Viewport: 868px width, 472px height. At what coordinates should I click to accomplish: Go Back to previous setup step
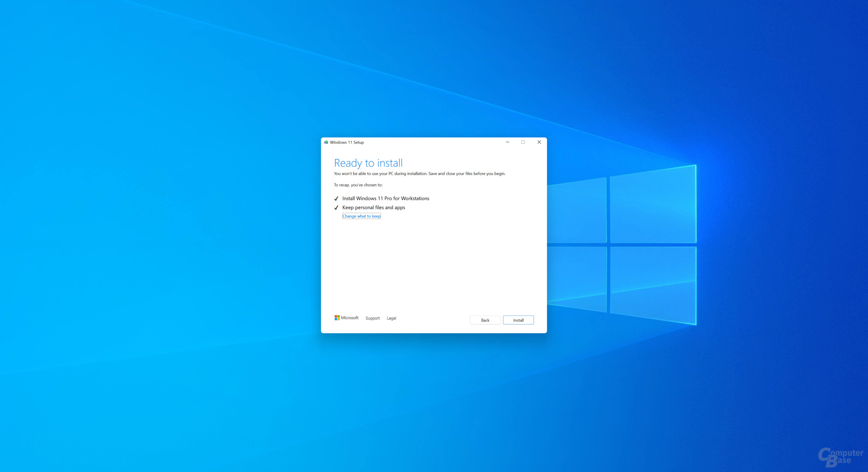coord(485,320)
